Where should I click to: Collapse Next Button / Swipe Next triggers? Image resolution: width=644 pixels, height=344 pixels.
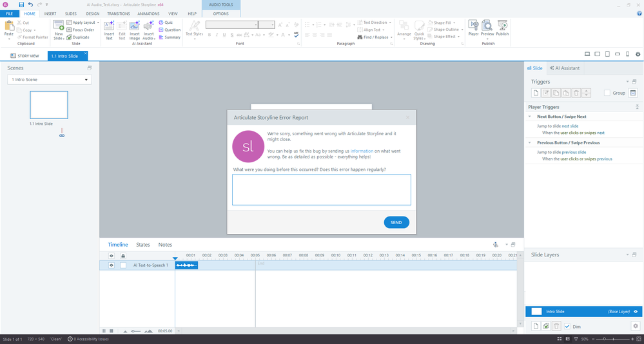coord(529,117)
